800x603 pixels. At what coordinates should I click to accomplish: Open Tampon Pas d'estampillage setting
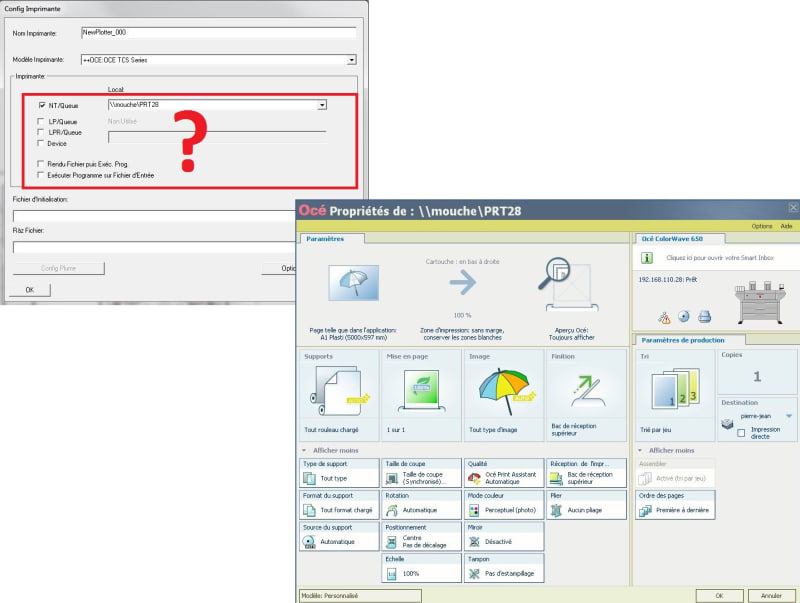tap(504, 568)
